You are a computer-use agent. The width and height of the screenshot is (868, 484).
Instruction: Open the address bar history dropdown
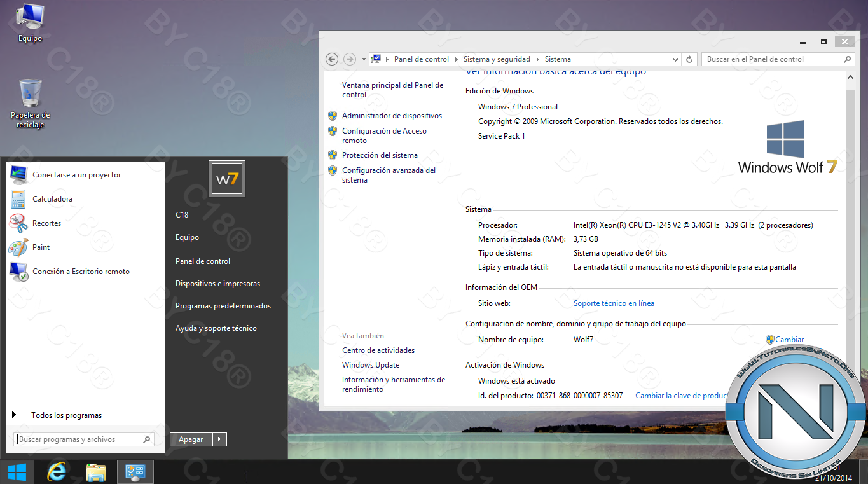point(676,59)
